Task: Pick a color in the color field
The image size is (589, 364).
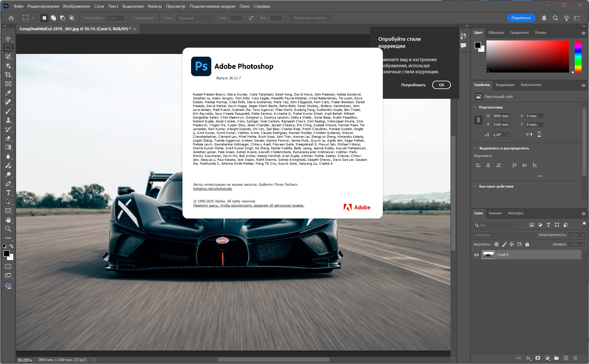Action: point(527,56)
